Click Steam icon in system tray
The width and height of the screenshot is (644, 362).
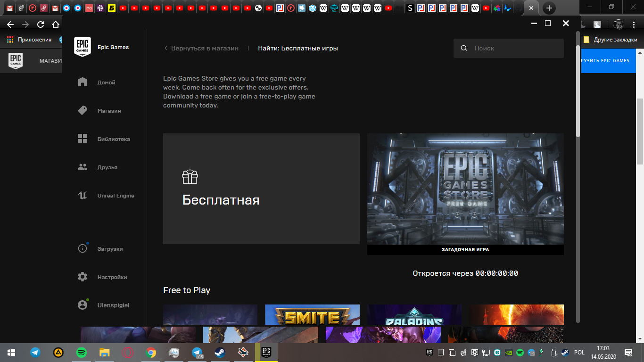coord(565,352)
